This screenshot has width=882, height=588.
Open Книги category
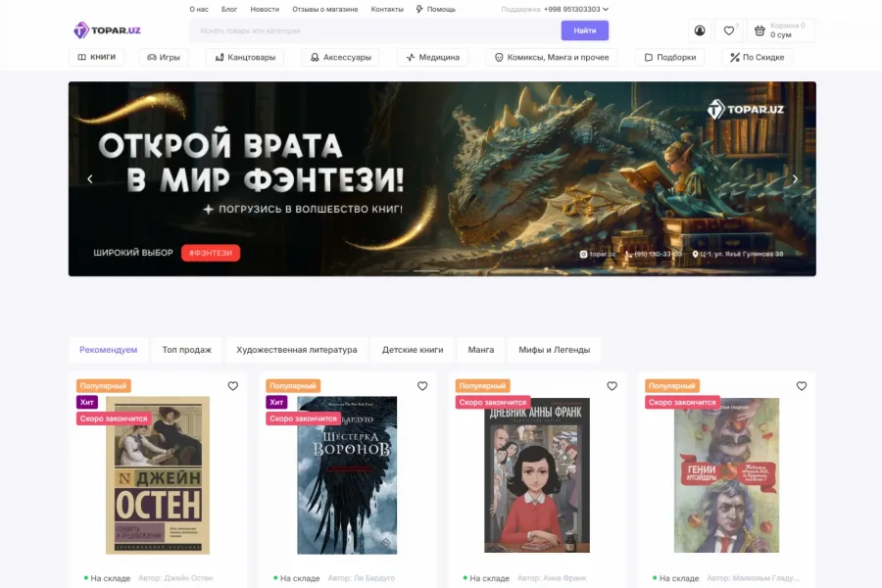click(x=97, y=57)
